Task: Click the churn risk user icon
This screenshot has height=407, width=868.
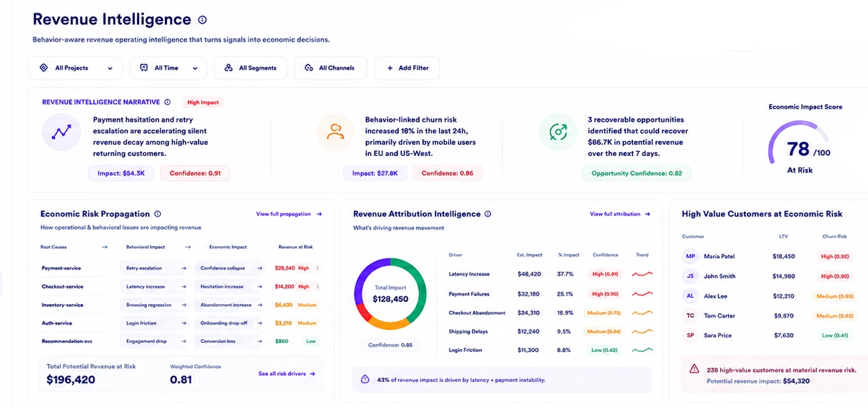Action: 336,131
